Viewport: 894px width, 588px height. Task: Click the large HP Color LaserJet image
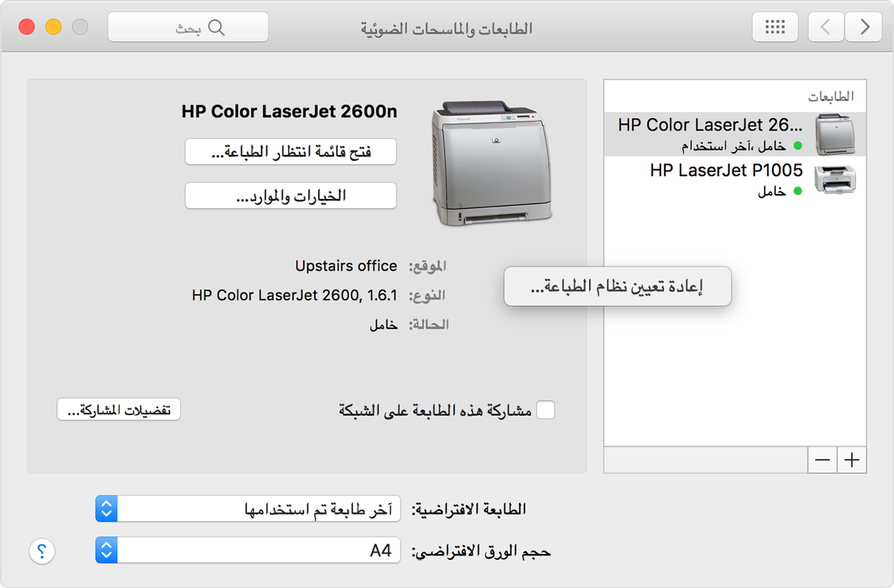(x=492, y=163)
